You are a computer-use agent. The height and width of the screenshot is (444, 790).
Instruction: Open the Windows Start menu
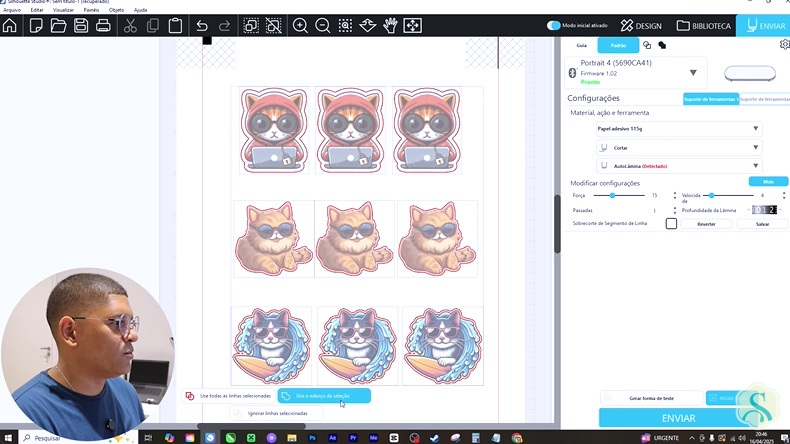point(8,437)
